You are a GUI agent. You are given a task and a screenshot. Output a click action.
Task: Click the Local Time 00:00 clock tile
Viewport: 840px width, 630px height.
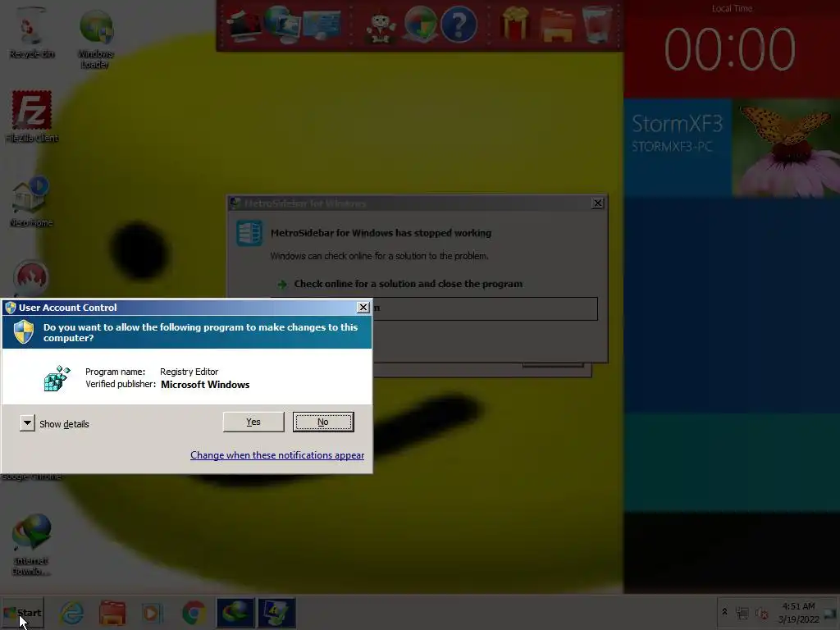(x=732, y=48)
